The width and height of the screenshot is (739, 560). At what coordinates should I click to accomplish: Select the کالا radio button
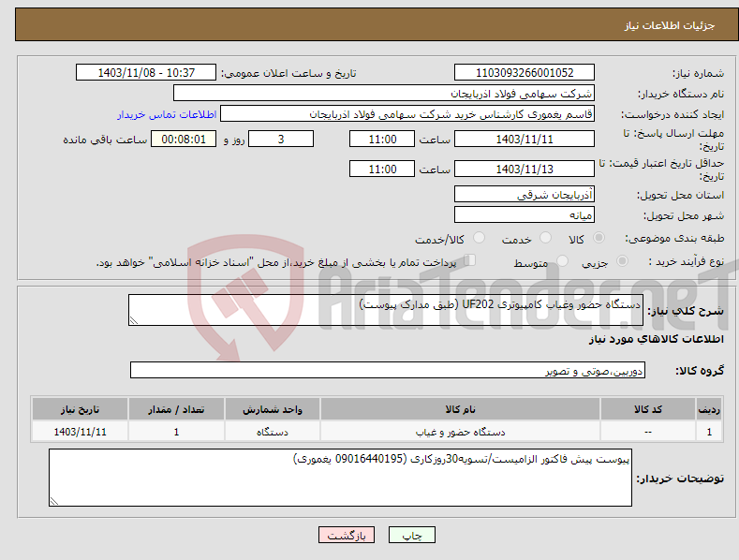pyautogui.click(x=599, y=238)
